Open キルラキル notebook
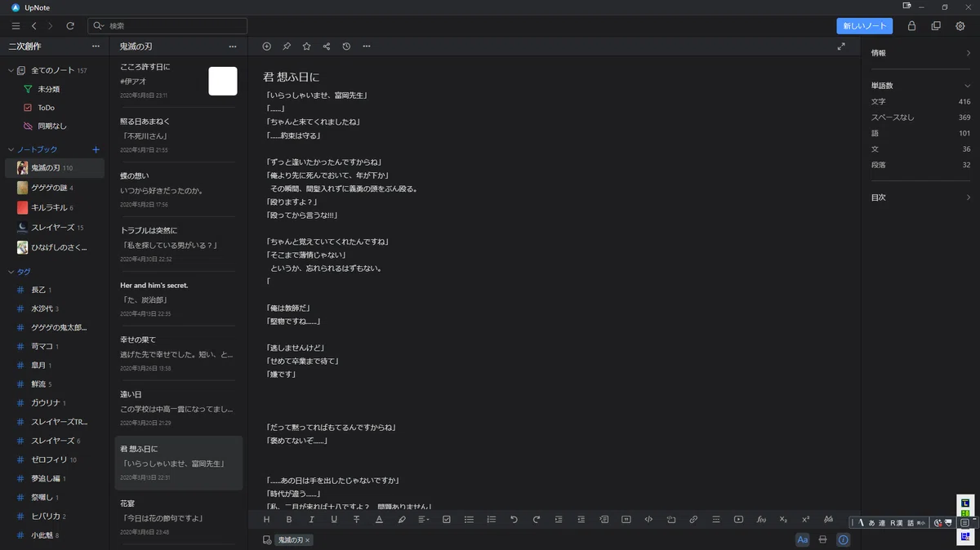Screen dimensions: 980x550 pyautogui.click(x=54, y=207)
